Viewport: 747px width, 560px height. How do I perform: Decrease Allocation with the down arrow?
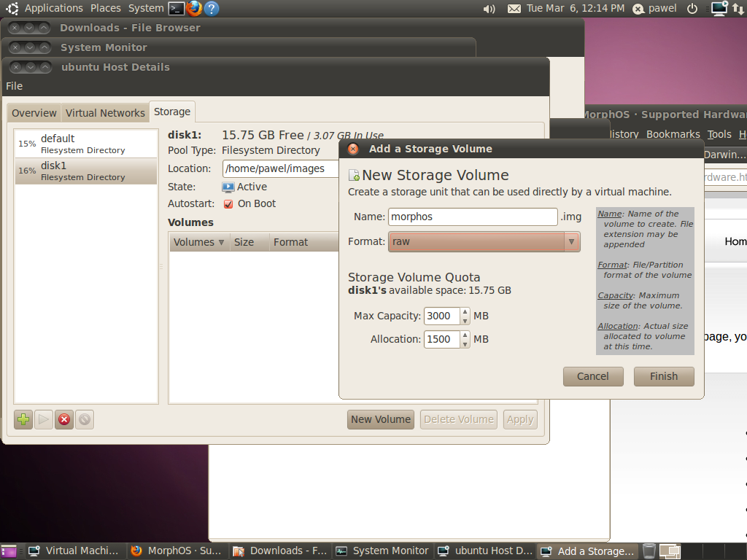(x=465, y=343)
